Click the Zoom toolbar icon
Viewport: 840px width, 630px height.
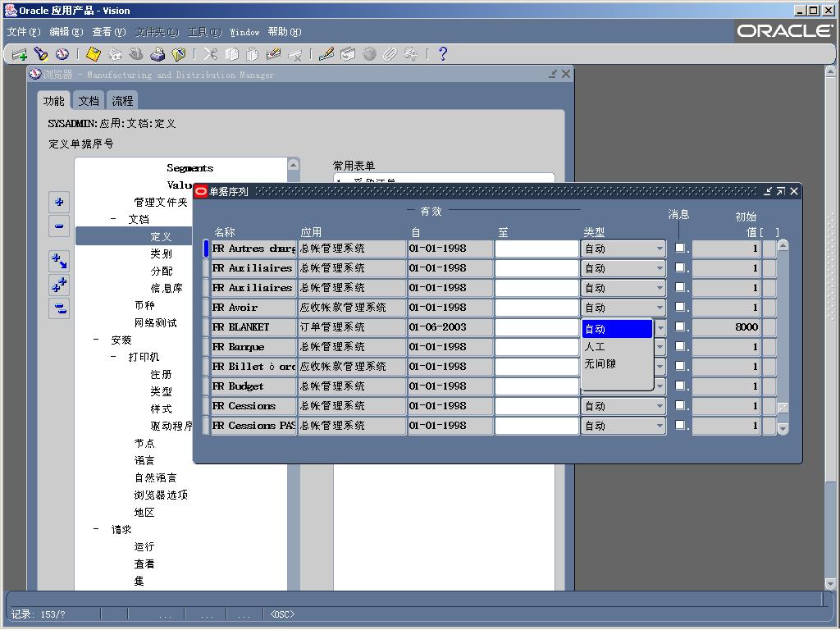(348, 54)
